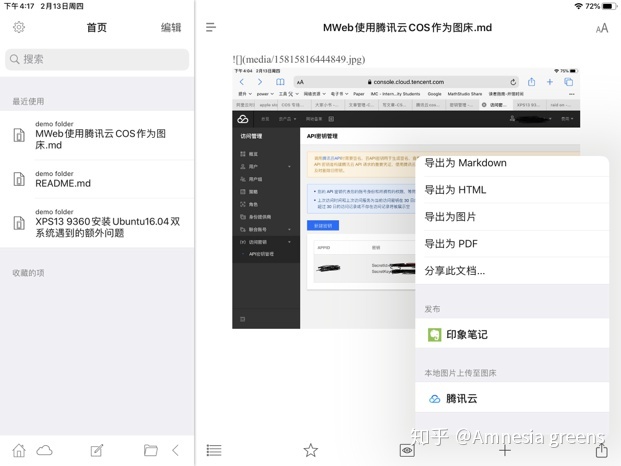Screen dimensions: 621x466
Task: Tap the media/15815816444849.jpg markdown line
Action: [299, 59]
